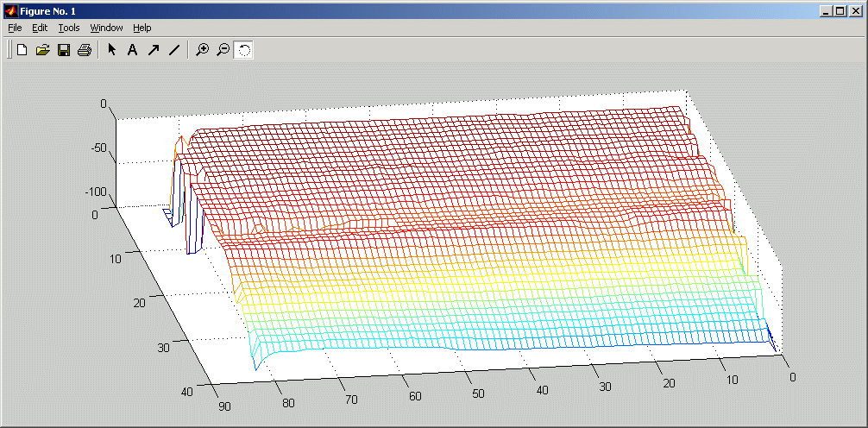Image resolution: width=868 pixels, height=428 pixels.
Task: Open a file using the folder icon
Action: (43, 50)
